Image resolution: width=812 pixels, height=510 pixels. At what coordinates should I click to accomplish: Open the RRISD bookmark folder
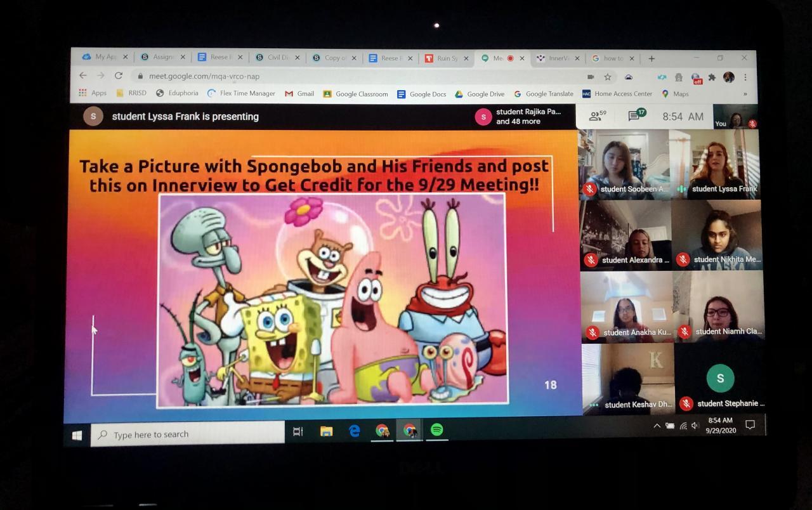131,93
